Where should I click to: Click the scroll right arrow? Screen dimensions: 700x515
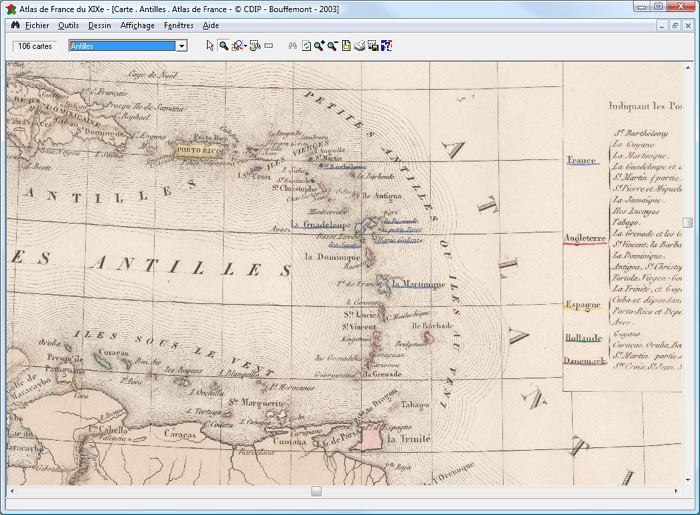[676, 491]
